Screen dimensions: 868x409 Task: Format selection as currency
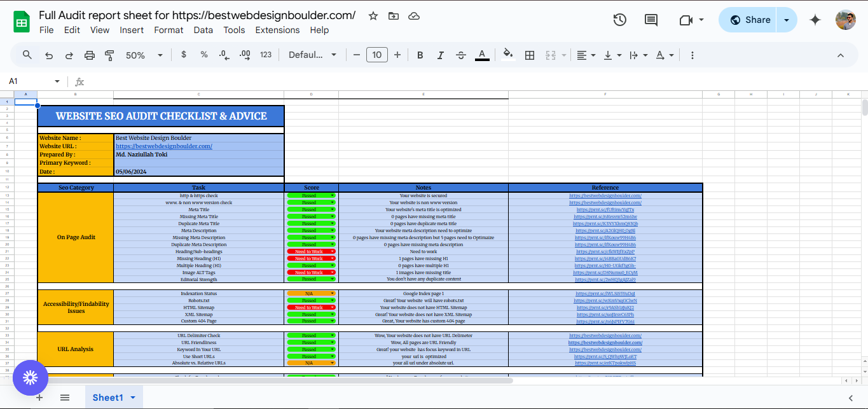(184, 55)
